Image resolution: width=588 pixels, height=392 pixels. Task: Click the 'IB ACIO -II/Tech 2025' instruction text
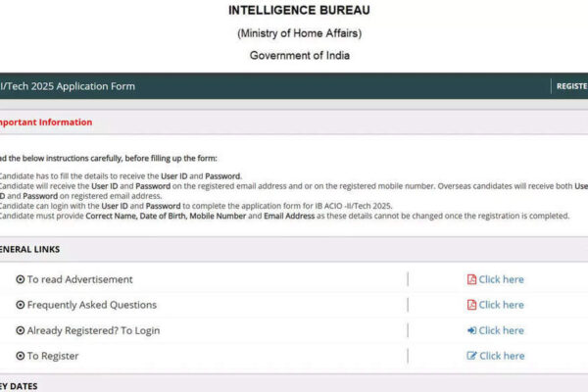(x=354, y=206)
